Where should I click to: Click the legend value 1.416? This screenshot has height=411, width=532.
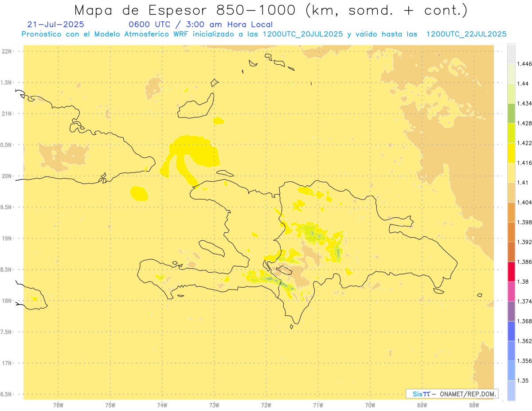point(524,163)
